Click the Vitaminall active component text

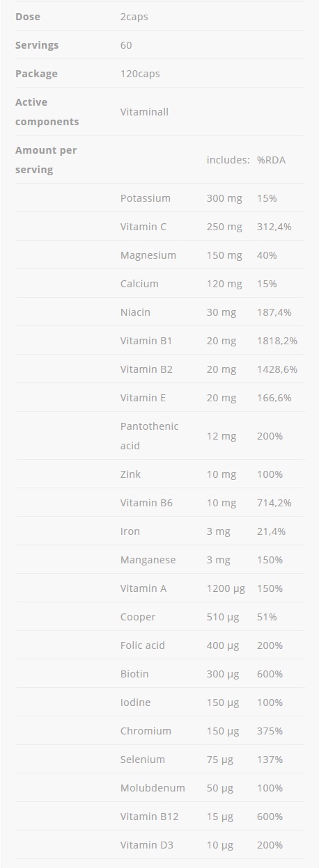144,112
